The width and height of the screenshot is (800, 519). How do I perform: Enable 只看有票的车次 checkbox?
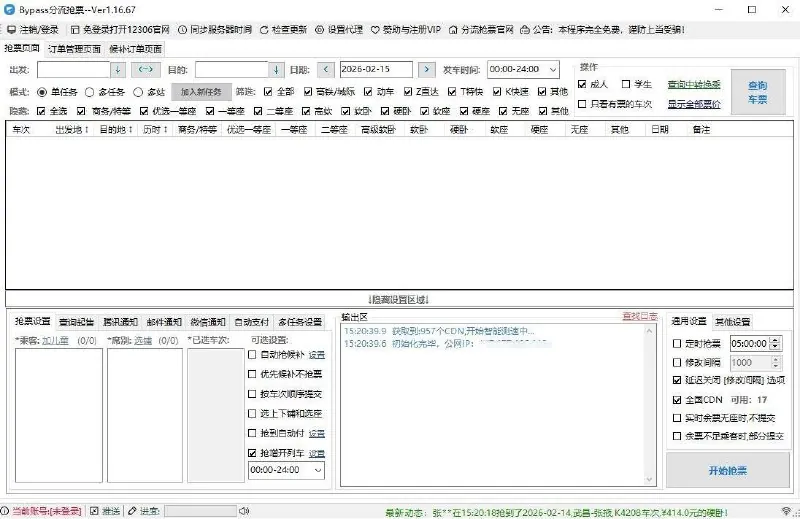[582, 104]
